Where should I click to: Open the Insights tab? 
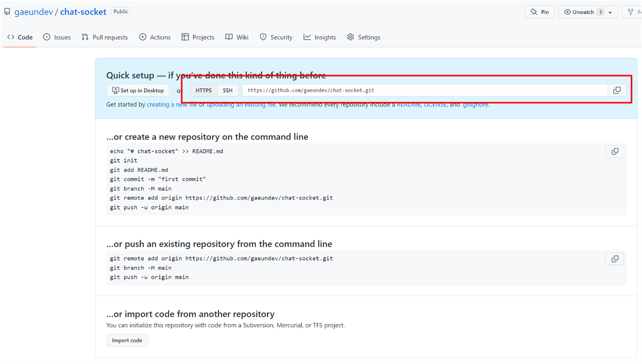(x=319, y=37)
